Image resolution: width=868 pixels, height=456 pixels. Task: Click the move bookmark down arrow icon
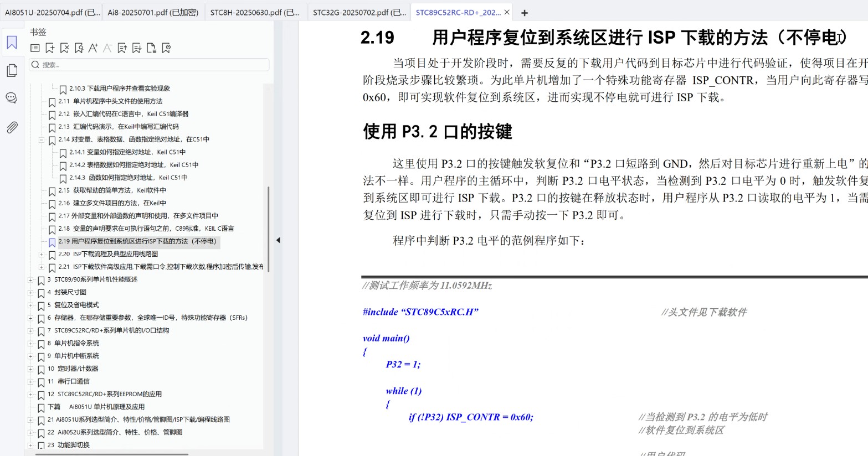coord(137,48)
